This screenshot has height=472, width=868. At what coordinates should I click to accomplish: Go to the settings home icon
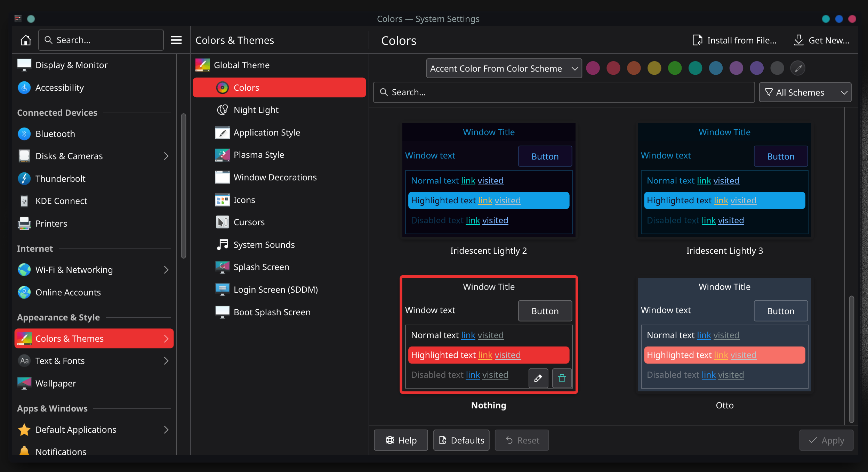pos(25,40)
